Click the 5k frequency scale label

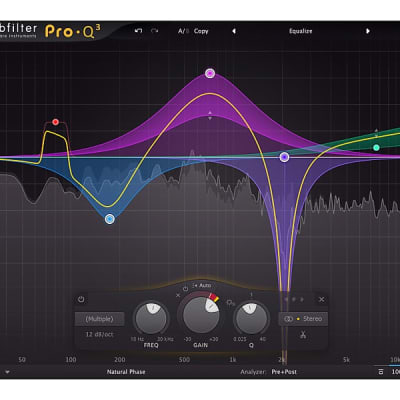tap(346, 360)
